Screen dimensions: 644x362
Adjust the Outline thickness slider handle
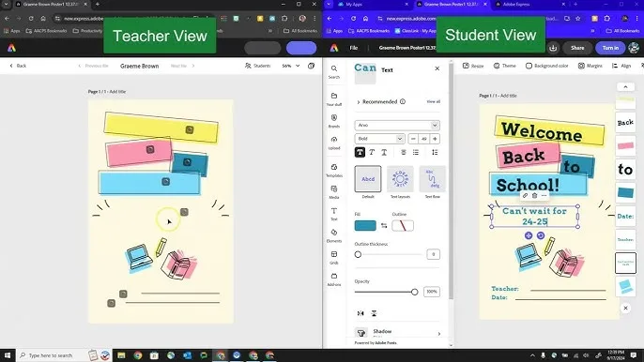pyautogui.click(x=358, y=254)
